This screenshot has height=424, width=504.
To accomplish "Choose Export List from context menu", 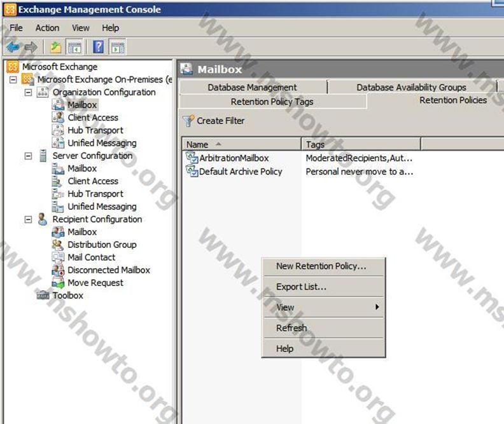I will 324,287.
